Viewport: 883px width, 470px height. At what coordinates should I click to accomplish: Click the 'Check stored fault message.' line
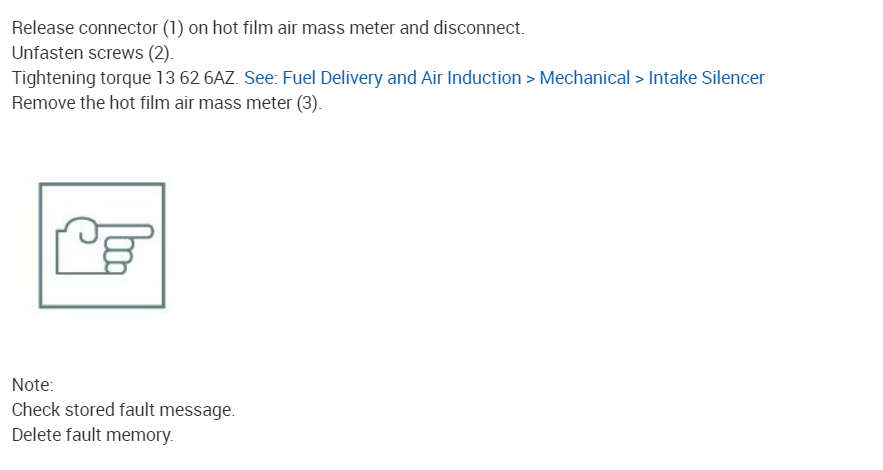click(x=123, y=410)
